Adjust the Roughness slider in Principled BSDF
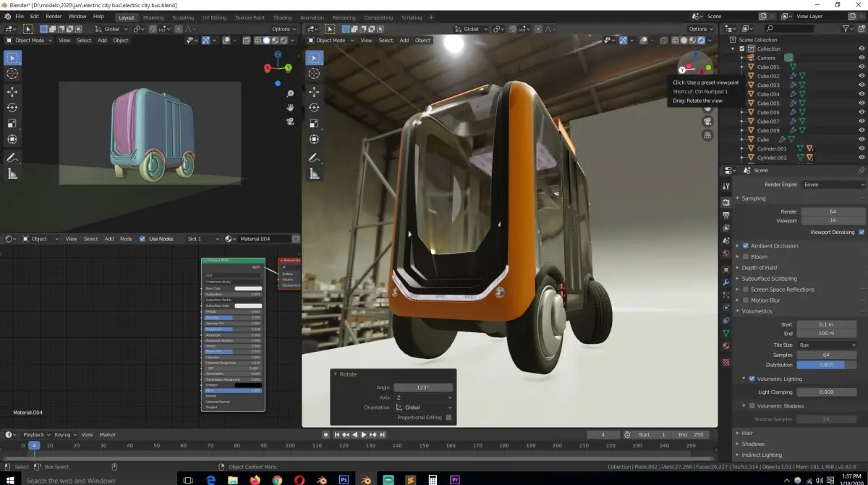Screen dimensions: 868x485 point(233,329)
